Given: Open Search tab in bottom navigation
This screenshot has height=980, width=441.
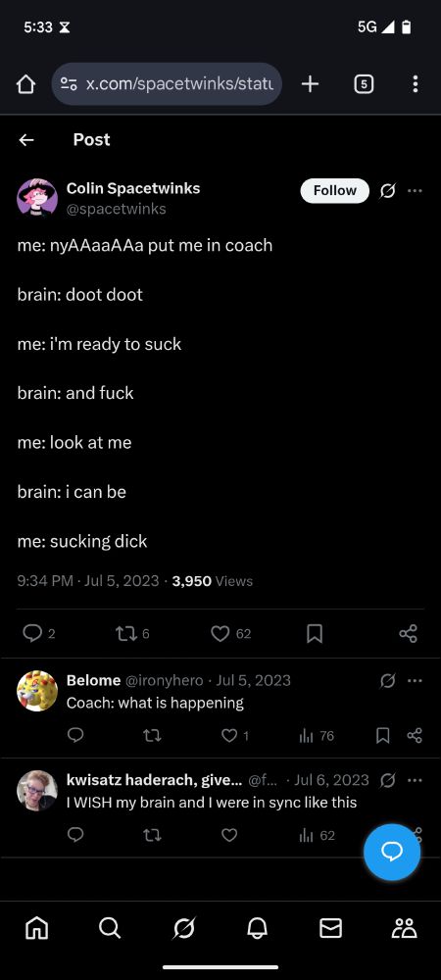Looking at the screenshot, I should tap(110, 929).
